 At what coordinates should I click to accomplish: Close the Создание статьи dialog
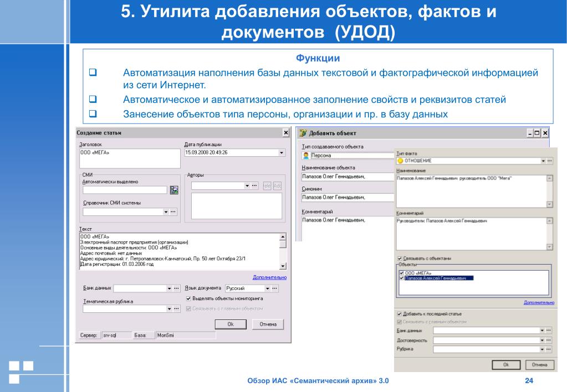tap(285, 133)
